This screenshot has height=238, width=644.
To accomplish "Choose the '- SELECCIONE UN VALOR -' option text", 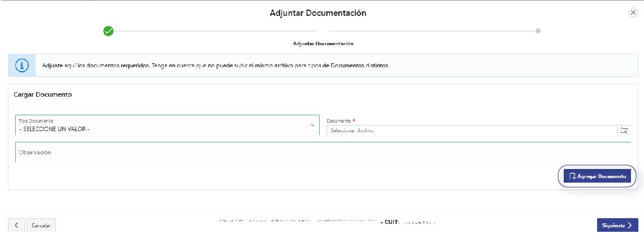I will click(x=55, y=129).
